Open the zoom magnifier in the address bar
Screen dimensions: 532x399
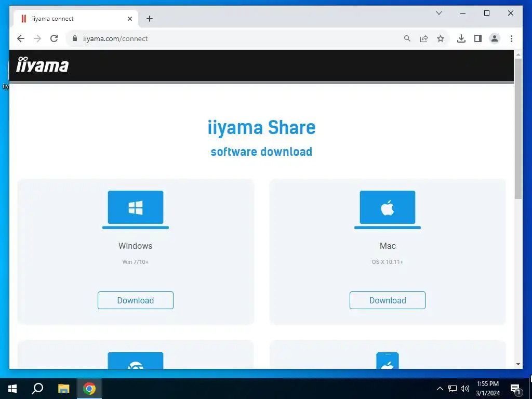pos(407,38)
